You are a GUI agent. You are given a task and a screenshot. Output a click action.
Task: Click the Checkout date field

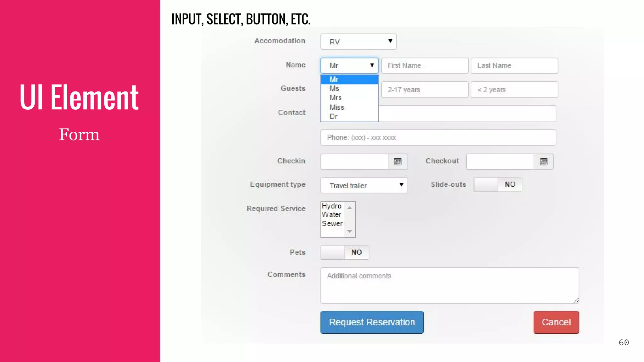[x=500, y=162]
